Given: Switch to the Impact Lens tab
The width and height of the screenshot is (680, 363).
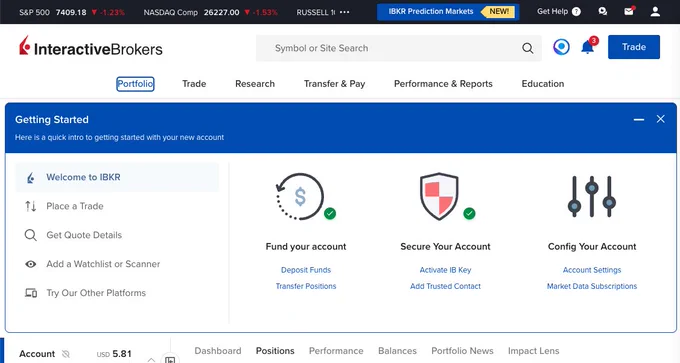Looking at the screenshot, I should [x=533, y=351].
